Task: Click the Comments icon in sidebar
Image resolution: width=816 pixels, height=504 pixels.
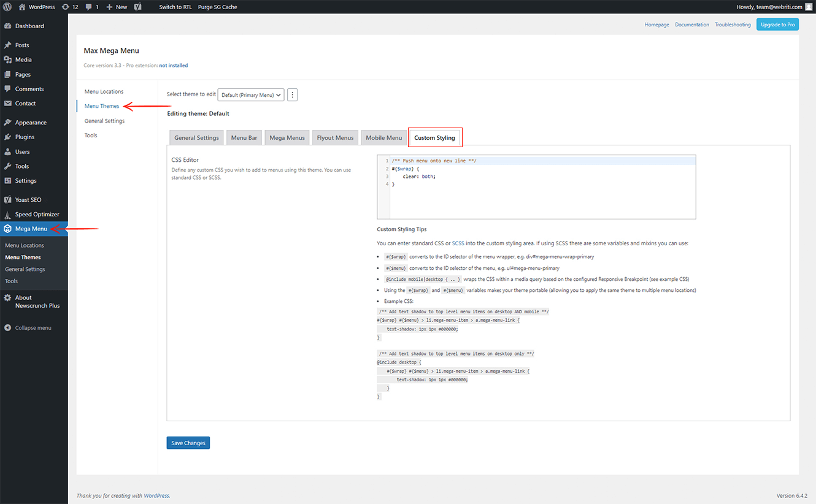Action: click(7, 89)
